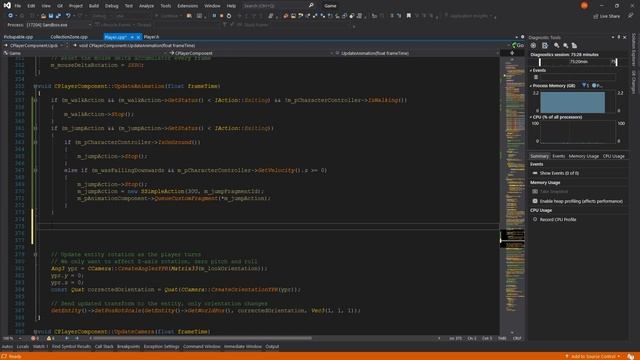Open the Memory Usage diagnostics tab

pyautogui.click(x=584, y=156)
